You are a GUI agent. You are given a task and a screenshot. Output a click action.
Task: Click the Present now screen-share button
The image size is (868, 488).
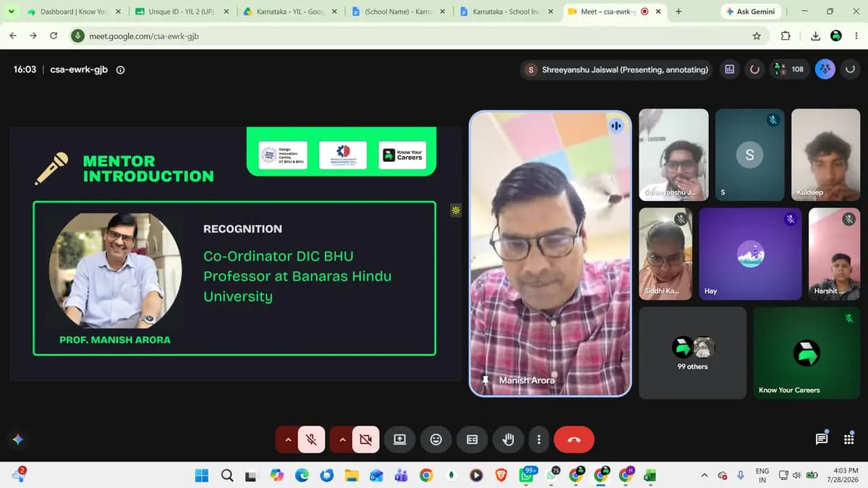point(399,439)
